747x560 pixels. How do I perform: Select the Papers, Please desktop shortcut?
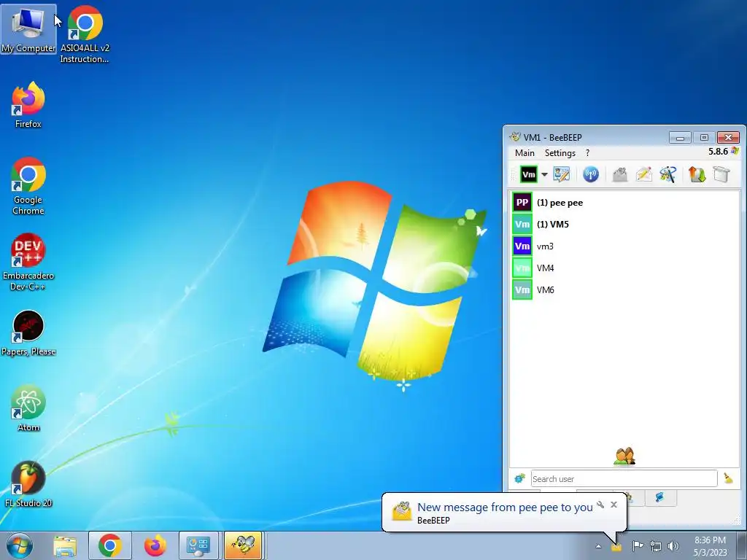pos(28,332)
